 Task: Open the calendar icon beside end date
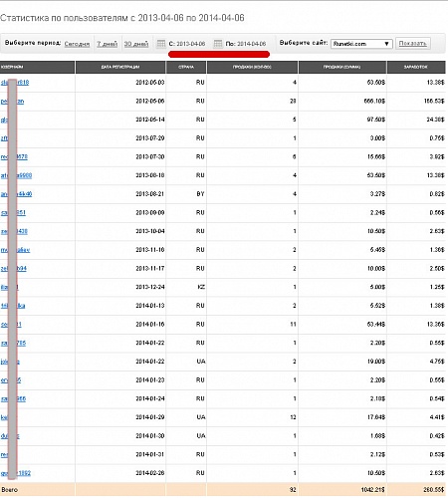(x=218, y=44)
